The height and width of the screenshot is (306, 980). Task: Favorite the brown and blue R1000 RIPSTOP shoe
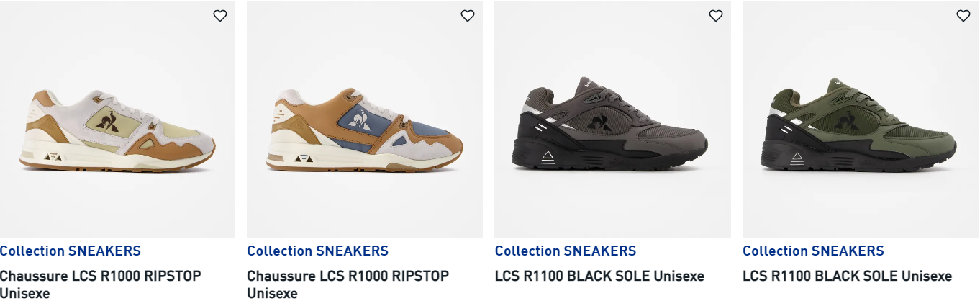tap(468, 16)
